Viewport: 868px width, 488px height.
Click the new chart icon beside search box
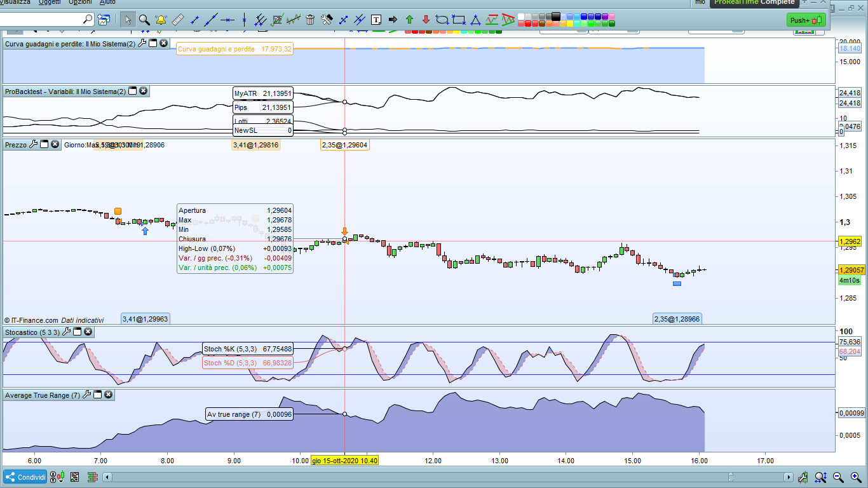click(x=104, y=20)
